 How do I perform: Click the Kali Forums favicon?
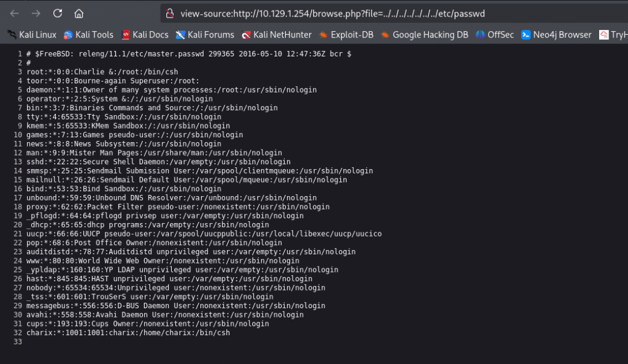click(x=180, y=35)
